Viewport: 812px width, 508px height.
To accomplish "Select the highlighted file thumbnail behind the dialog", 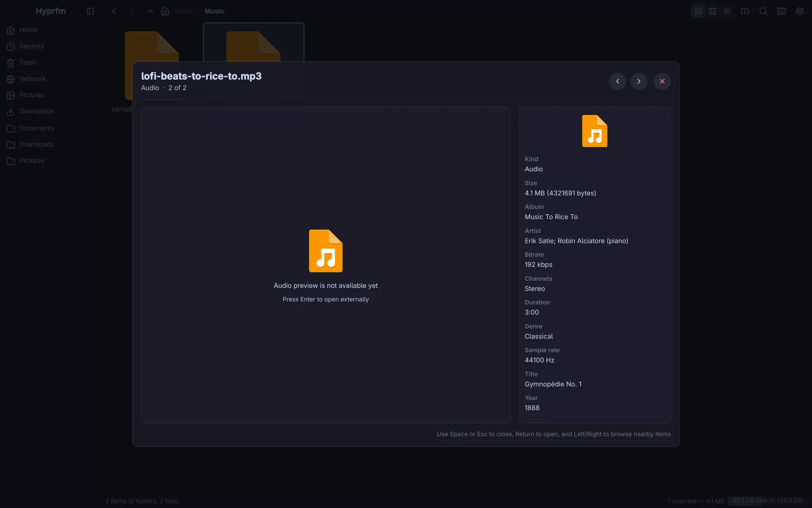I will point(253,42).
